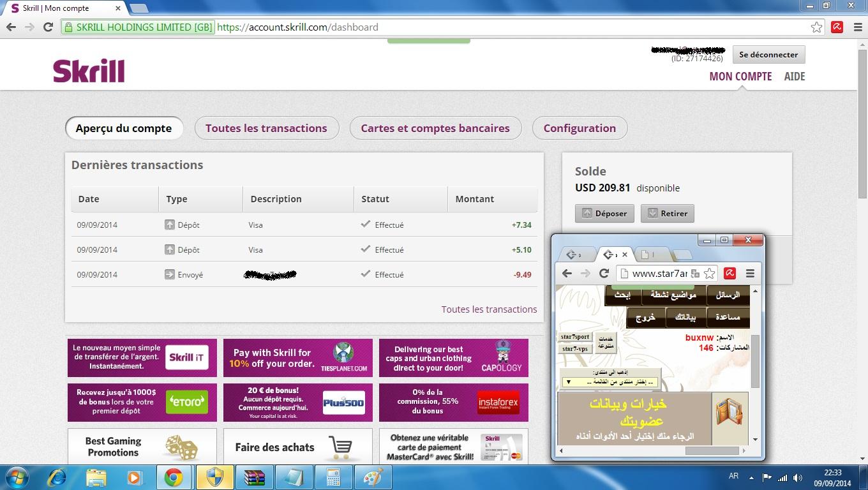
Task: Open Notepad from taskbar
Action: (x=293, y=477)
